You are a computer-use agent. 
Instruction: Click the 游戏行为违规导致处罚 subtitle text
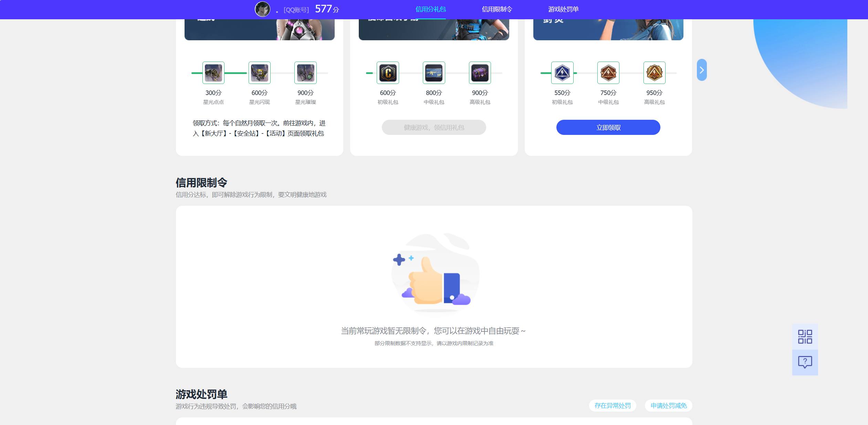coord(236,406)
